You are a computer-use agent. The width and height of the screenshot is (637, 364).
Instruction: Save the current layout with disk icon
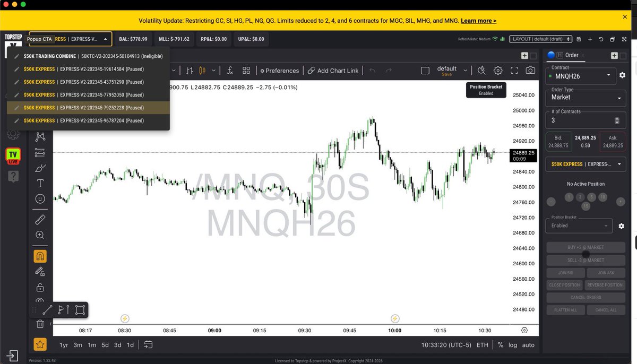pos(578,39)
